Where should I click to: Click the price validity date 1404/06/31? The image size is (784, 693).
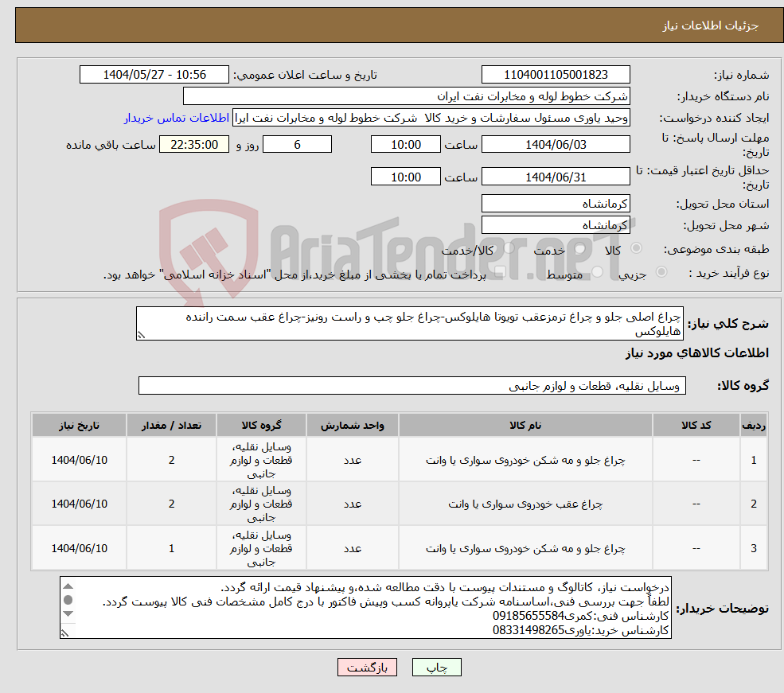[x=556, y=177]
